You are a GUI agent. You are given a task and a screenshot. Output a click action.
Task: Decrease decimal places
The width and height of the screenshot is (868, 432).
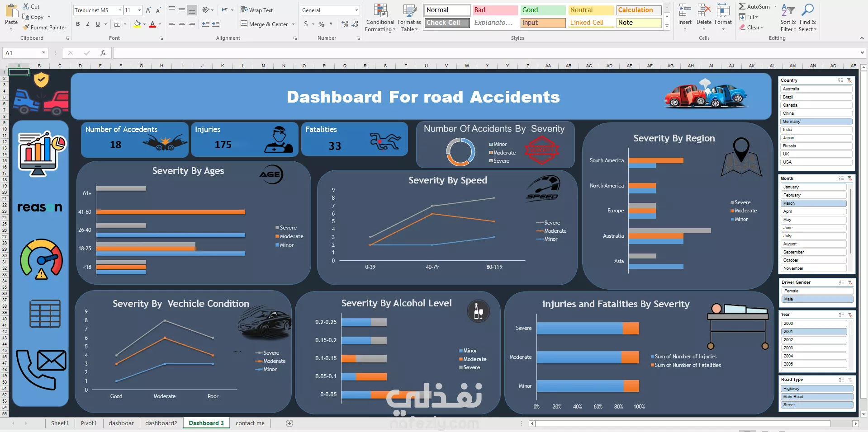(x=355, y=24)
